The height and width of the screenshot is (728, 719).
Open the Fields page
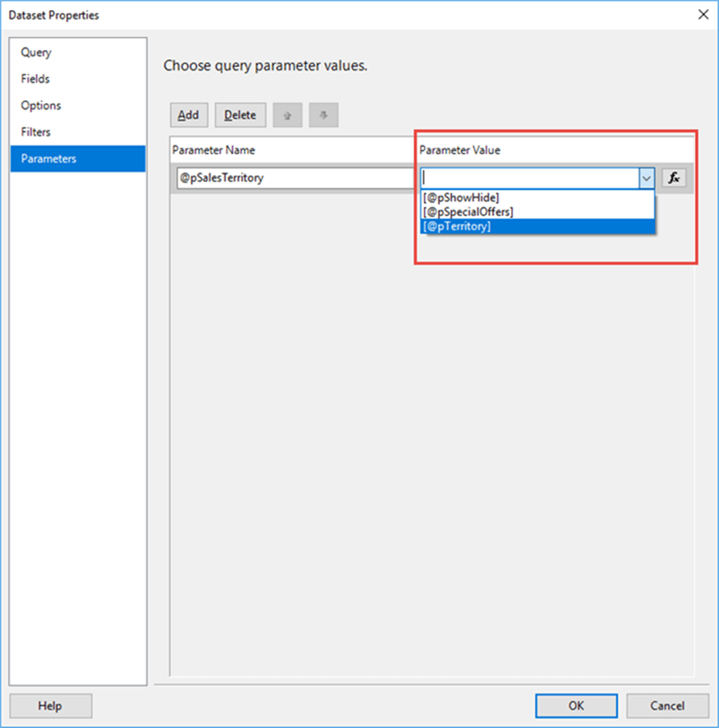(x=35, y=79)
